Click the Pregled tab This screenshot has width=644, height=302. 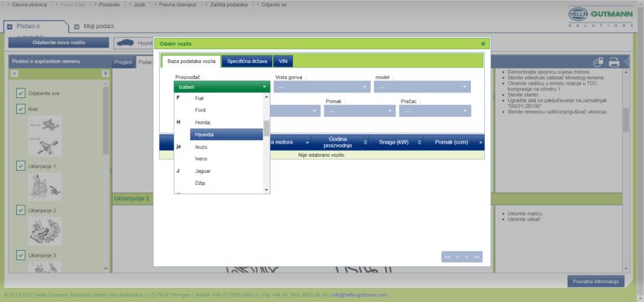click(123, 62)
